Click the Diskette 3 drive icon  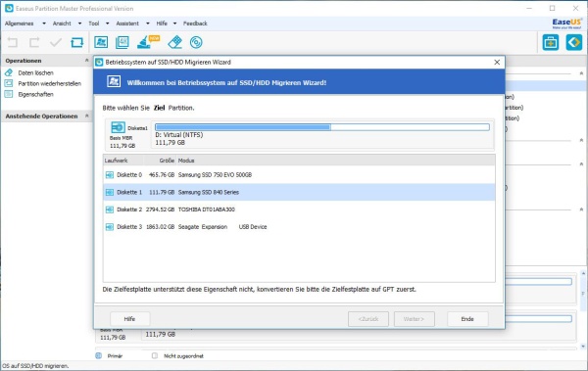(x=110, y=227)
